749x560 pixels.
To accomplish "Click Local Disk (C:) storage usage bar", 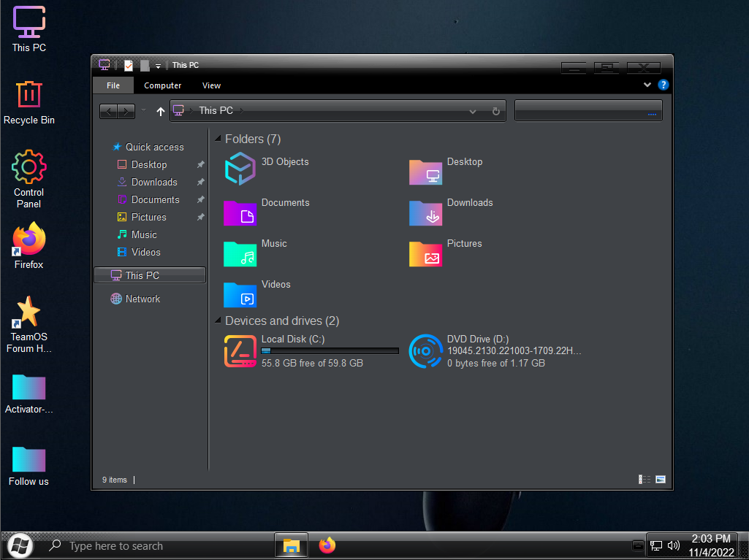I will pyautogui.click(x=330, y=351).
